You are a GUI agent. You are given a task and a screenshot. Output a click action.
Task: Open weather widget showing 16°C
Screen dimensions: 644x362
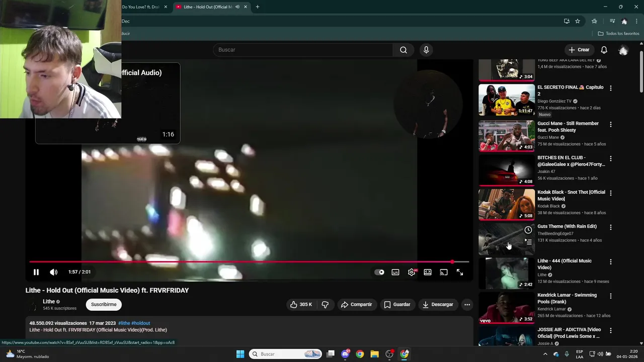click(28, 354)
